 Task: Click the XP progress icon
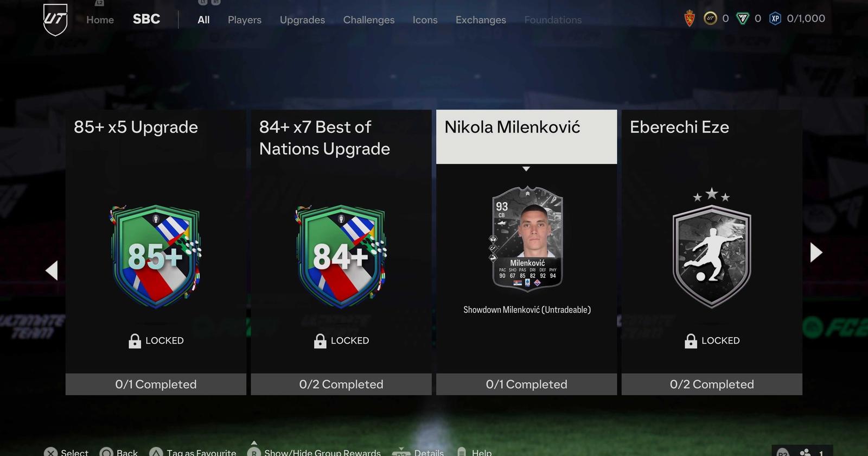775,18
